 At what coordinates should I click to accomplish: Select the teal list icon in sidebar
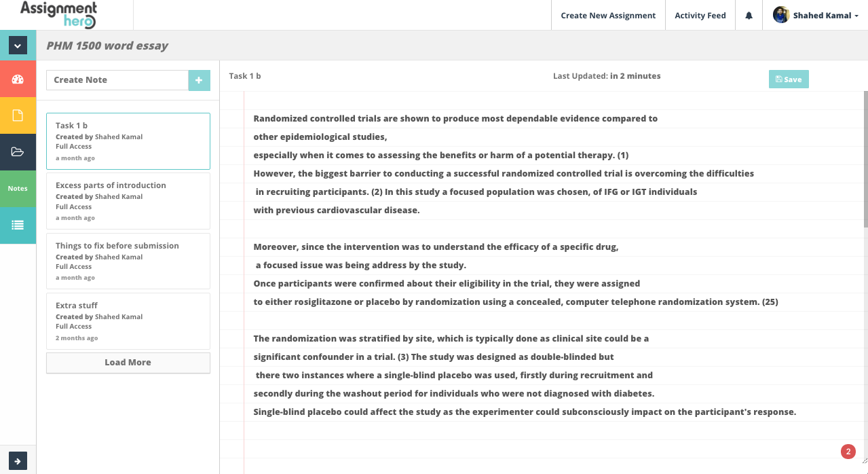click(x=18, y=225)
